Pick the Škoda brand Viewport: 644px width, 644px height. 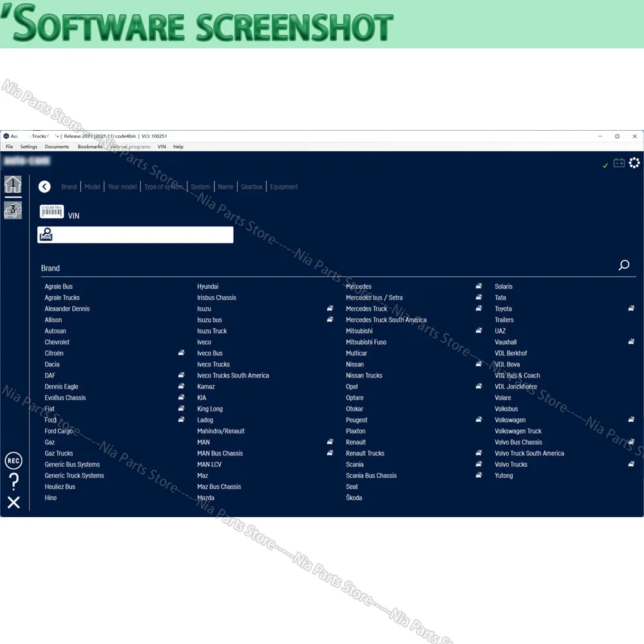pos(354,498)
